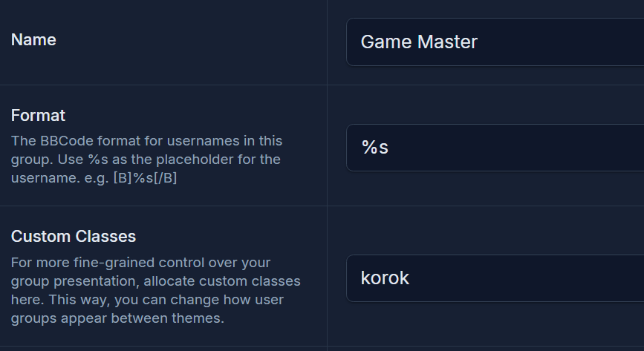Click the Custom Classes help description paragraph

[x=156, y=290]
